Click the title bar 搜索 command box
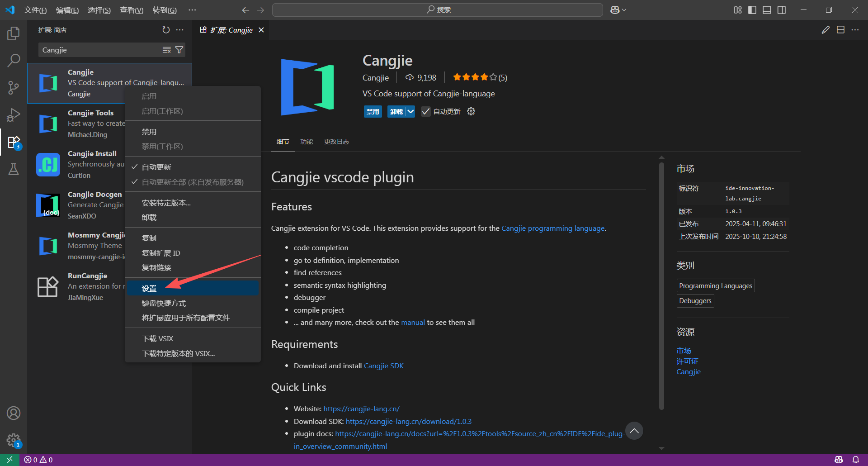 [x=438, y=10]
